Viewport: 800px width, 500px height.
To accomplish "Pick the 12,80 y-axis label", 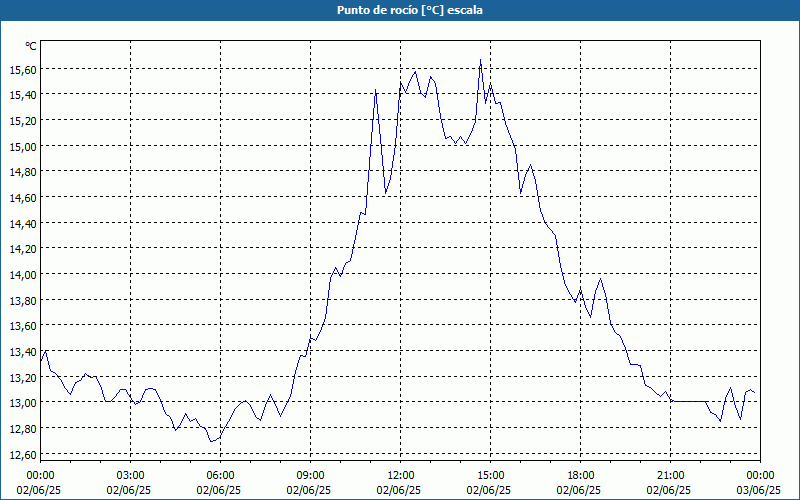I will (23, 429).
